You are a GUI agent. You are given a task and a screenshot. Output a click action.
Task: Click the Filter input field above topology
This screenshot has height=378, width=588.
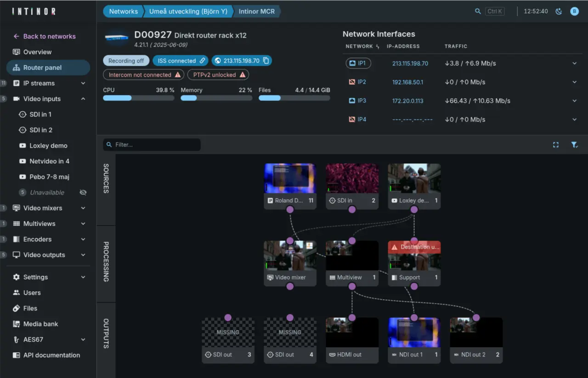pyautogui.click(x=152, y=145)
